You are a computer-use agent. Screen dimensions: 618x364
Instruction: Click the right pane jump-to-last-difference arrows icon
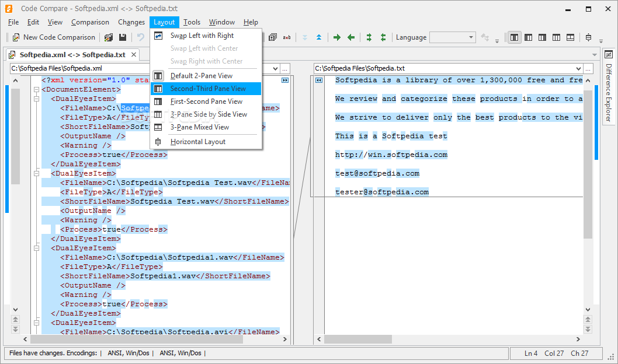coord(588,329)
